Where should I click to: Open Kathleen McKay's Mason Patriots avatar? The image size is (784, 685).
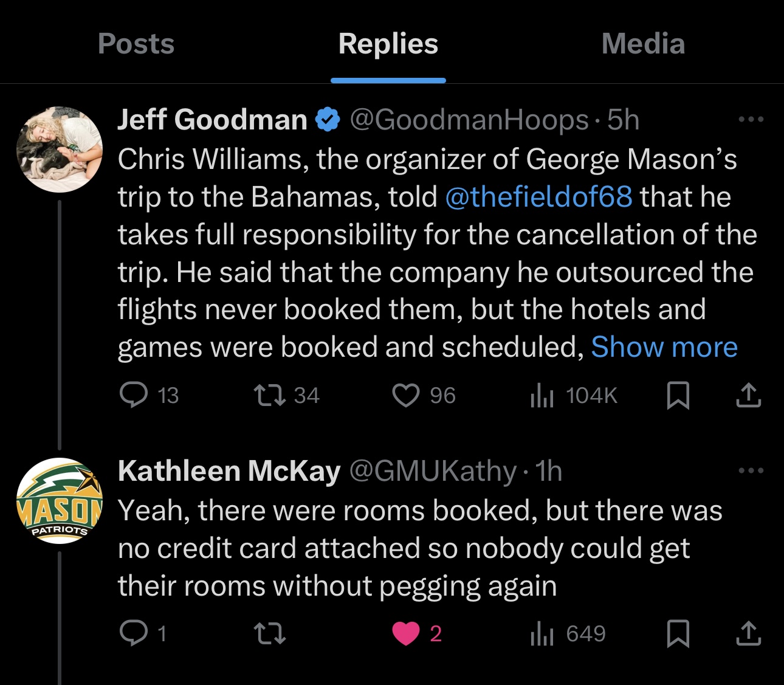[x=60, y=501]
